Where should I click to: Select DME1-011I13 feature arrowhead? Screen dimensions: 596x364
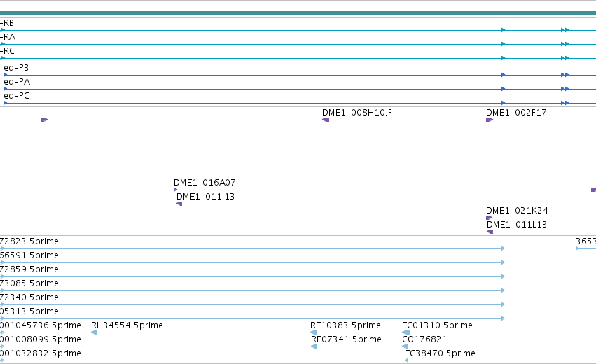[x=179, y=204]
